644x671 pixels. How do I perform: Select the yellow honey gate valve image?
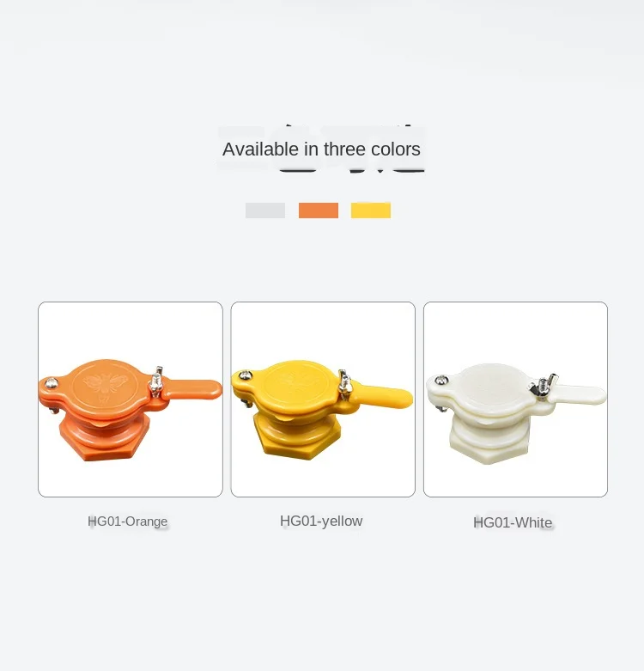coord(323,400)
